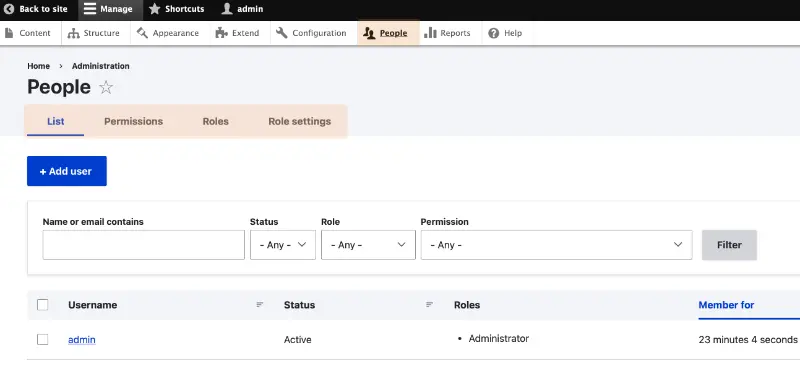
Task: Select the admin user row checkbox
Action: point(43,339)
